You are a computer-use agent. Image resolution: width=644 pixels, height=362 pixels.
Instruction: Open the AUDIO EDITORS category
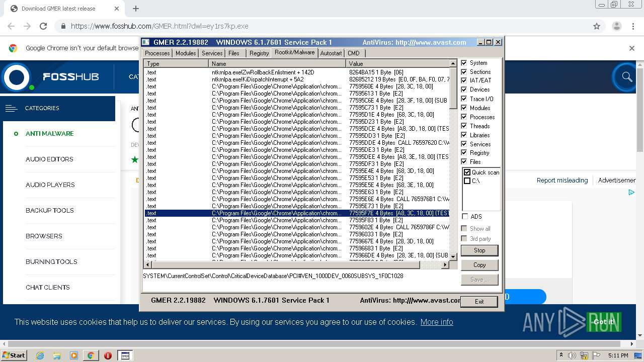(49, 159)
